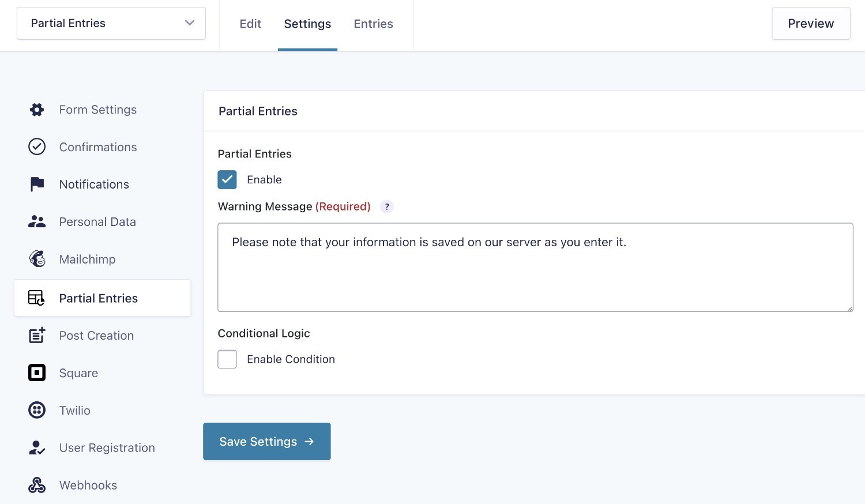Click the Notifications flag icon

37,184
